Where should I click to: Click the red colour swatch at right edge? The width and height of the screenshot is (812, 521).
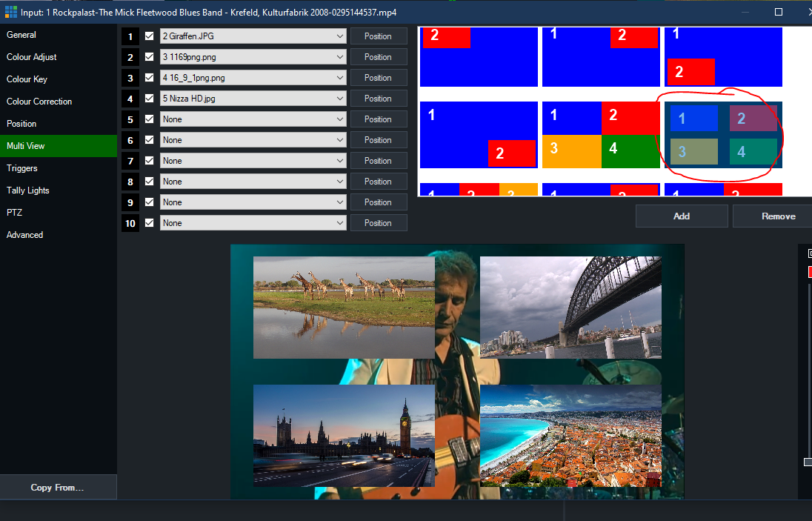810,272
